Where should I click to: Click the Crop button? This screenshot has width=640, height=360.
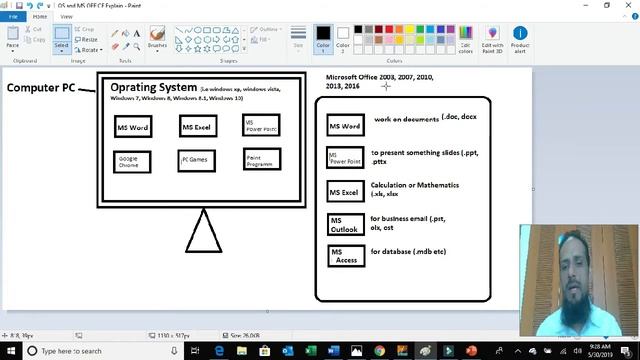point(85,29)
